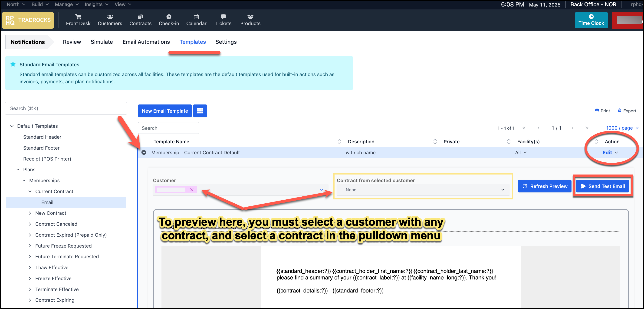Expand the New Contract tree node

pyautogui.click(x=30, y=213)
